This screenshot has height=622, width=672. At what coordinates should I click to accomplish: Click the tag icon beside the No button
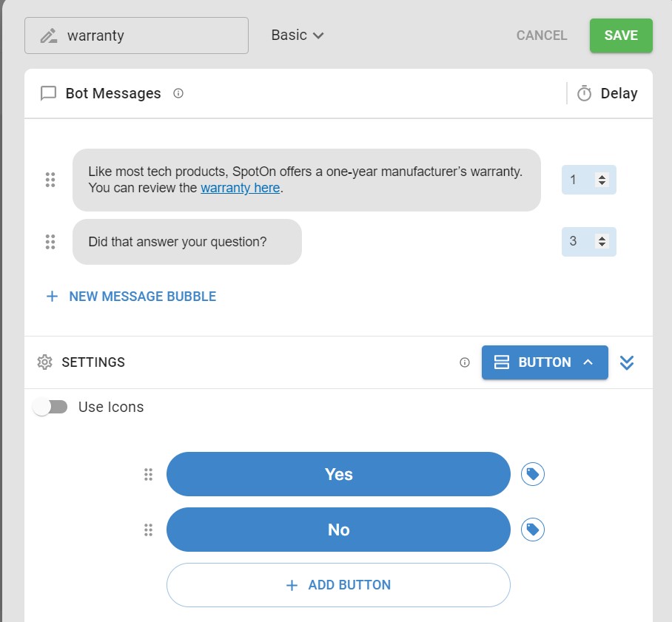[x=533, y=530]
